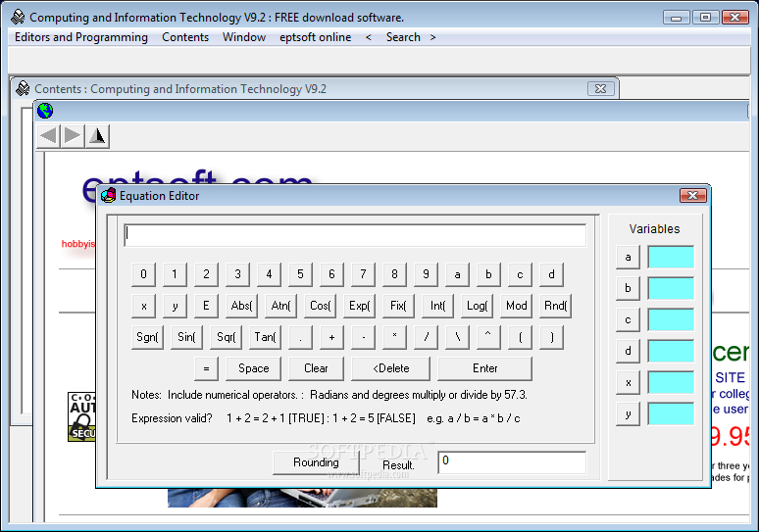The height and width of the screenshot is (532, 759).
Task: Click the plus operator key
Action: tap(331, 337)
